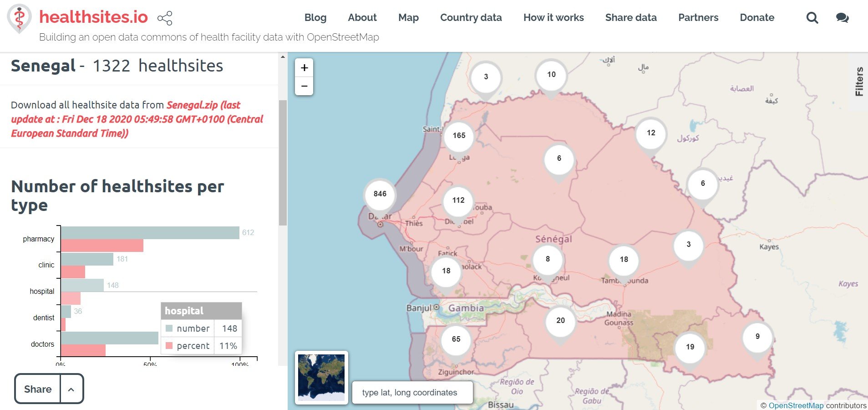Open the search magnifier icon

point(812,18)
